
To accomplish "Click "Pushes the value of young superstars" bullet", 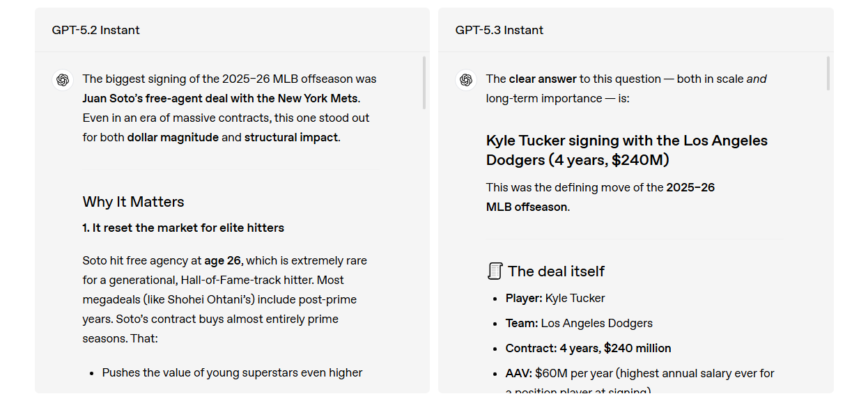I will [232, 372].
